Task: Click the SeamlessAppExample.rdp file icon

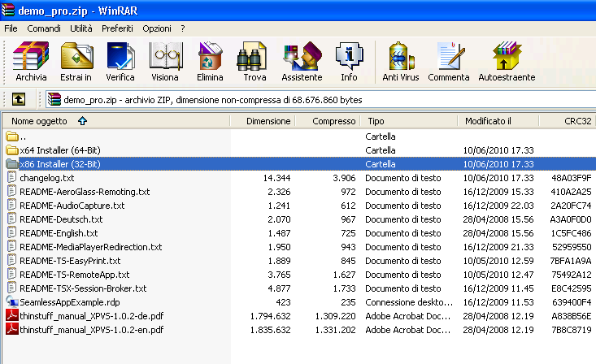Action: tap(12, 301)
